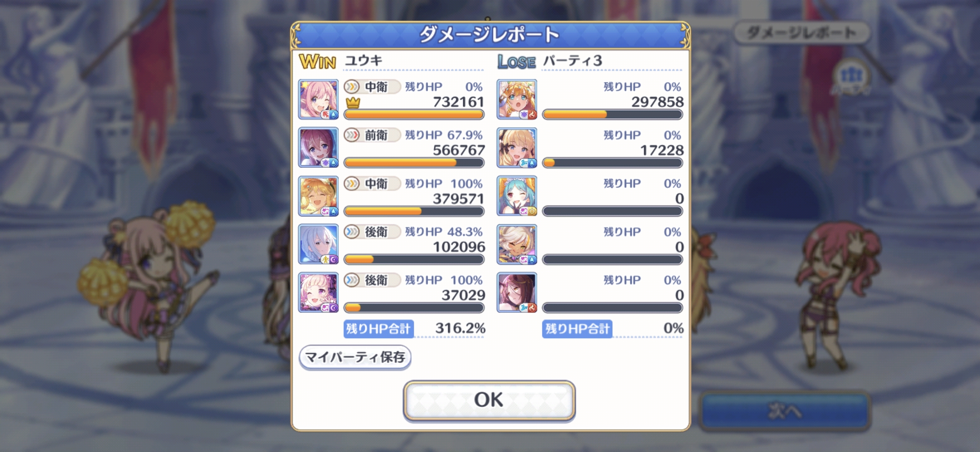980x452 pixels.
Task: Select the teal-haired losing party character portrait
Action: pyautogui.click(x=517, y=196)
